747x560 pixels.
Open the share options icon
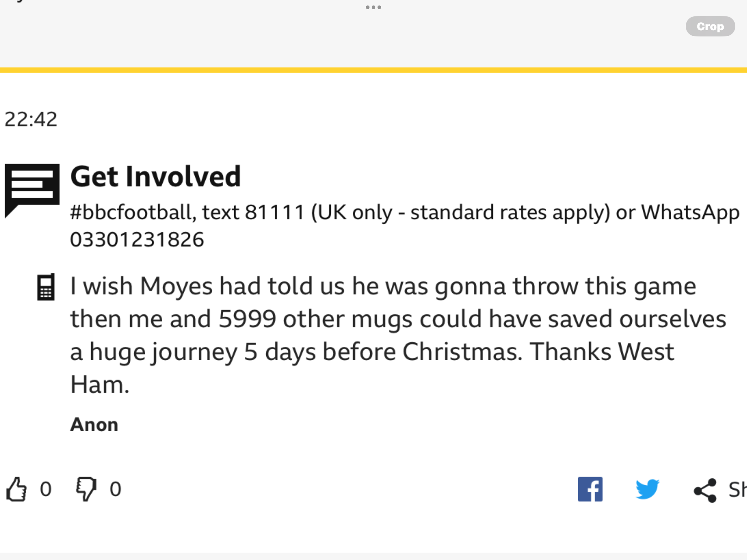tap(705, 490)
